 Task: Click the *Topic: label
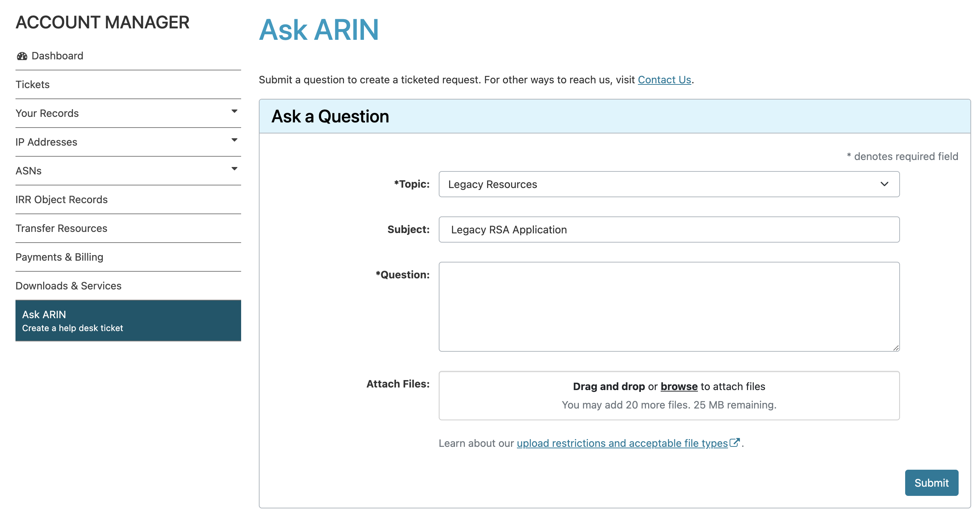(x=411, y=184)
